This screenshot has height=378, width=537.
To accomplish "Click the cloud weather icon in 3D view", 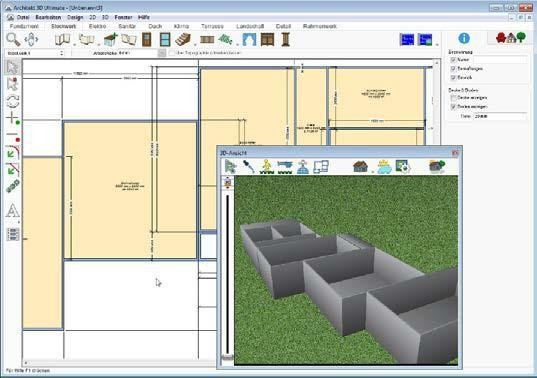I will tap(385, 167).
